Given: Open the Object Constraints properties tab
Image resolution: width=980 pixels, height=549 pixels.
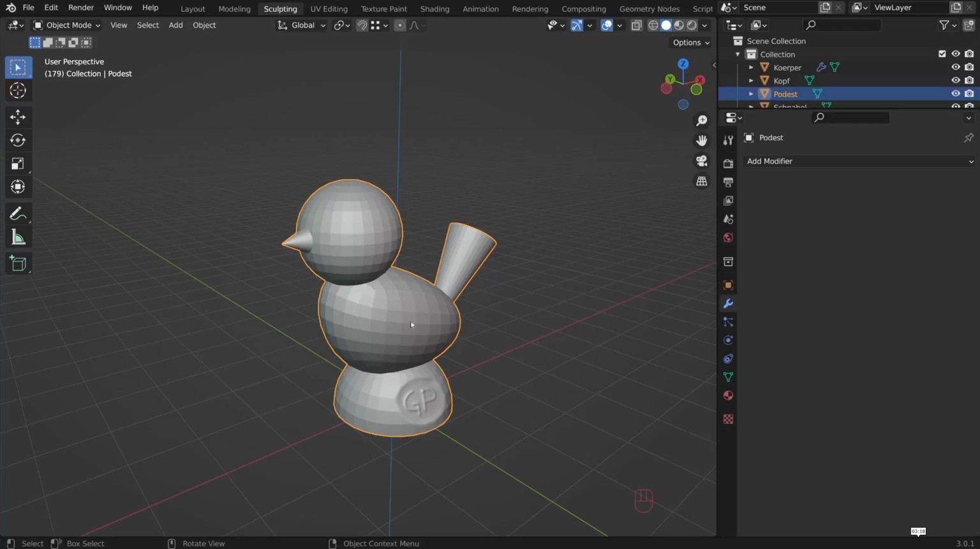Looking at the screenshot, I should coord(728,359).
